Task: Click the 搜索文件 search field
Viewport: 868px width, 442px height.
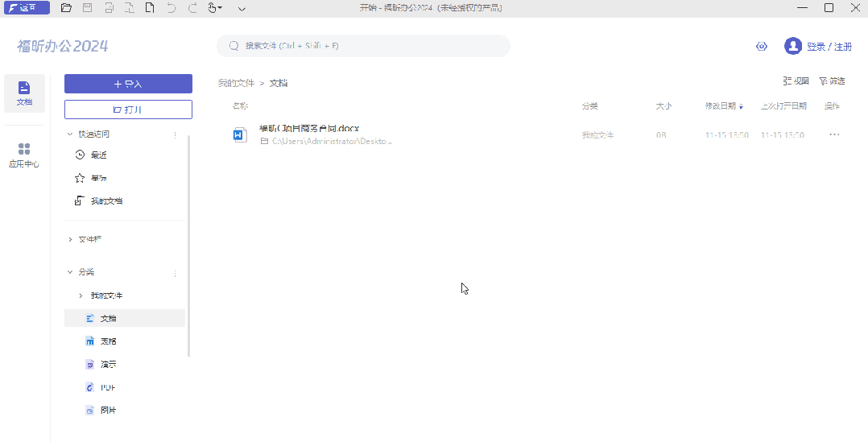Action: pyautogui.click(x=363, y=46)
